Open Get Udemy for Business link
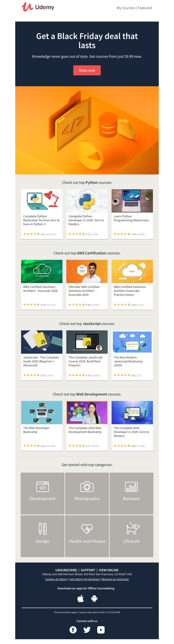Screen dimensions: 174x644 (x=85, y=579)
